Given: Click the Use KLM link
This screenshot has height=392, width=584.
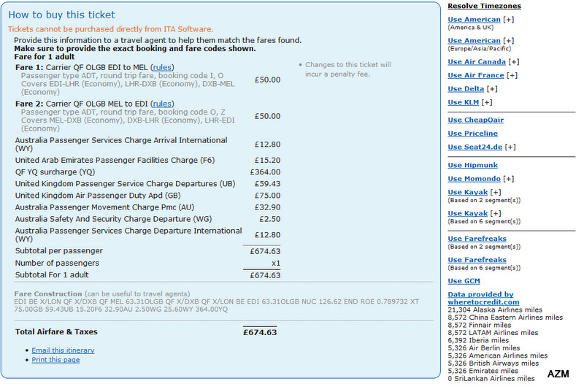Looking at the screenshot, I should coord(463,102).
